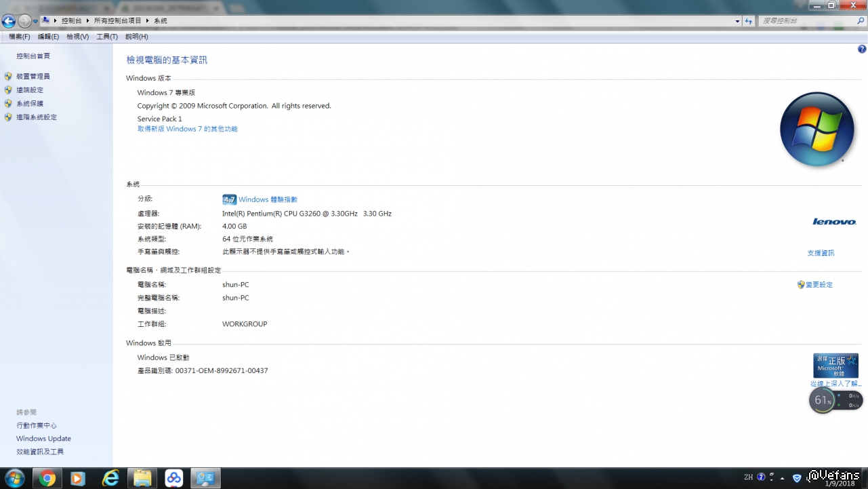Open the 檢視(V) menu
Viewport: 868px width, 489px height.
coord(78,37)
